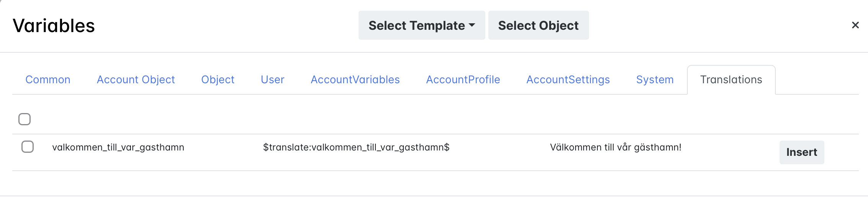The image size is (868, 207).
Task: Click the valkommen_till_var_gasthamn key name
Action: click(118, 147)
